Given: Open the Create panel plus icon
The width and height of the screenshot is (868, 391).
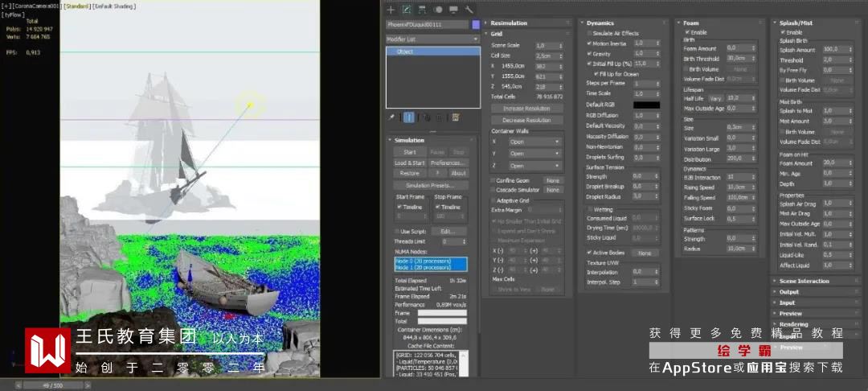Looking at the screenshot, I should click(391, 10).
